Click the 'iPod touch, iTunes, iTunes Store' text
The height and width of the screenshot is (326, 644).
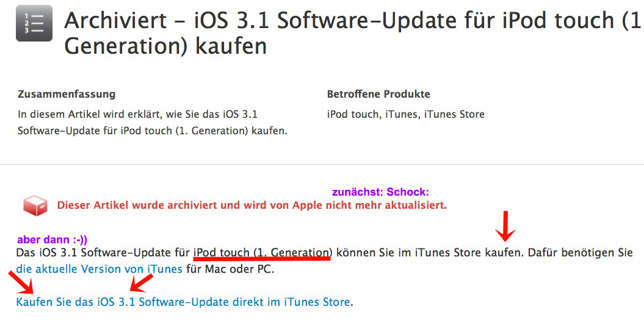[406, 114]
